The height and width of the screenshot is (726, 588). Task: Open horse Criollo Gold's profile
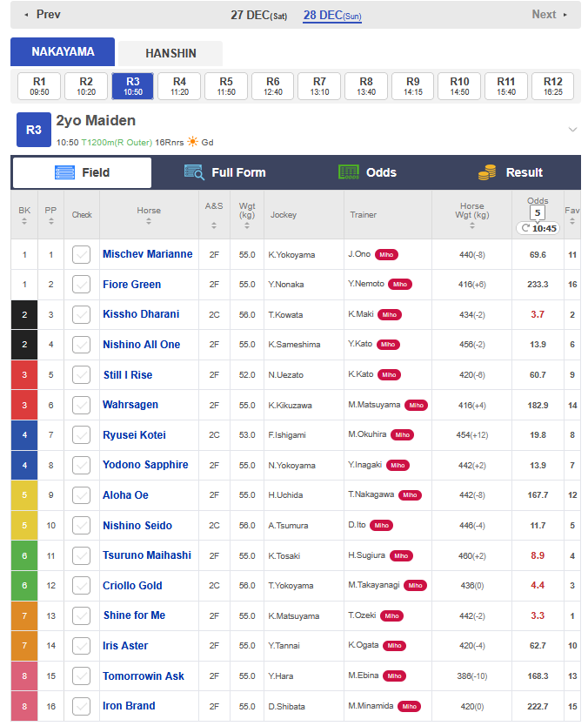coord(132,586)
